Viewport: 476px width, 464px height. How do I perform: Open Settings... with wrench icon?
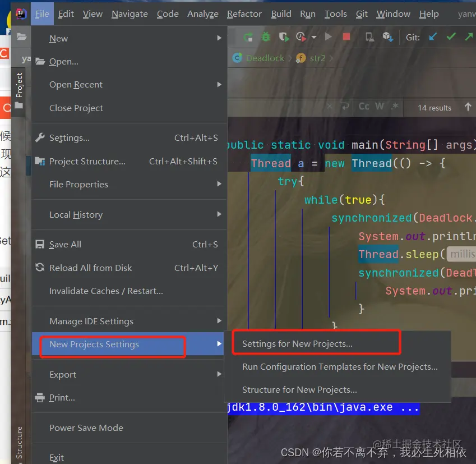(130, 137)
